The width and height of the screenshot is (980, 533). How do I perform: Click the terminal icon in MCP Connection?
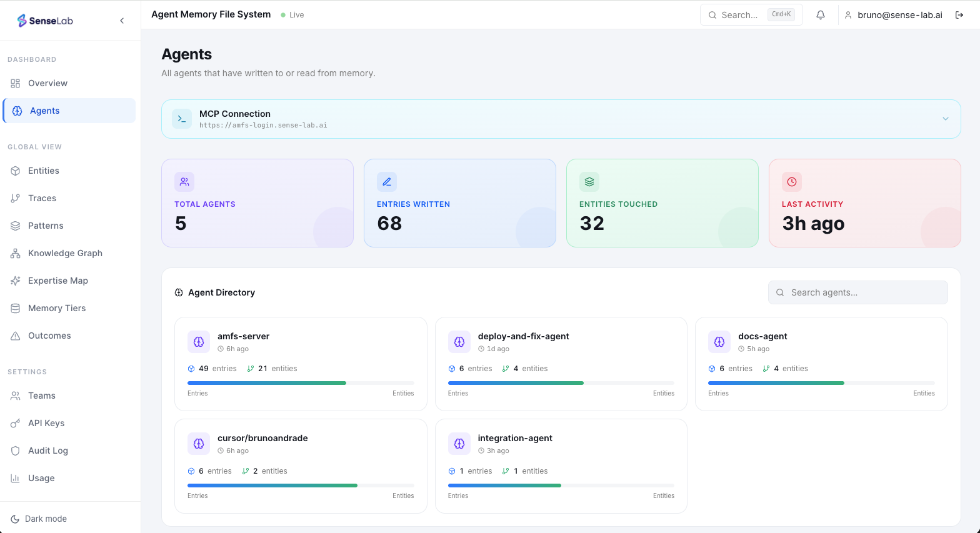182,119
